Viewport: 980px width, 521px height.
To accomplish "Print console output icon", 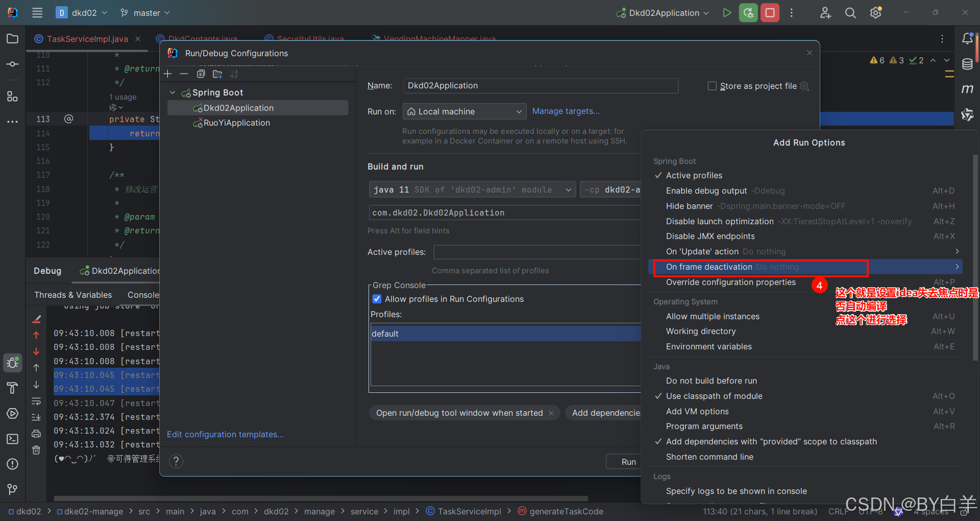I will 36,434.
